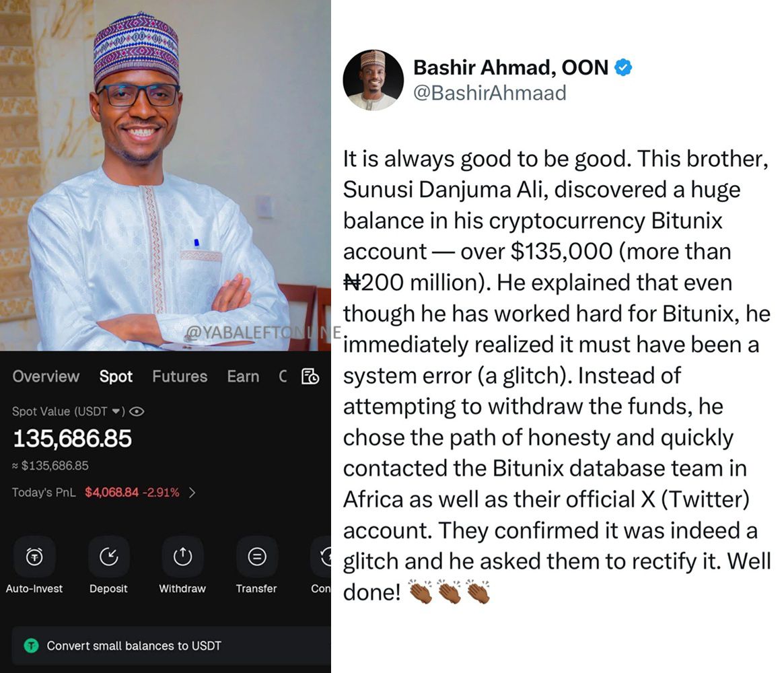Click the green Tether coin icon
Screen dimensions: 784x673
point(31,645)
